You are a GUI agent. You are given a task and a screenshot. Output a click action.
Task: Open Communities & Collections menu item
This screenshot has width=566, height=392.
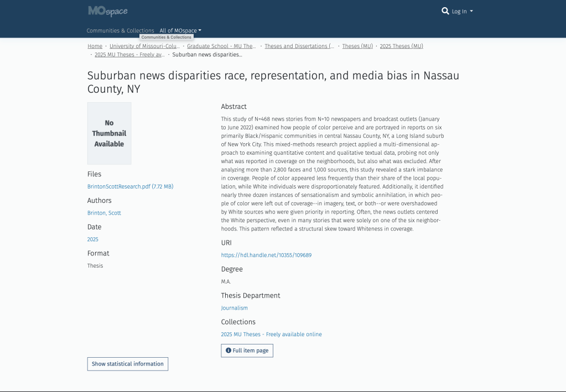click(120, 31)
